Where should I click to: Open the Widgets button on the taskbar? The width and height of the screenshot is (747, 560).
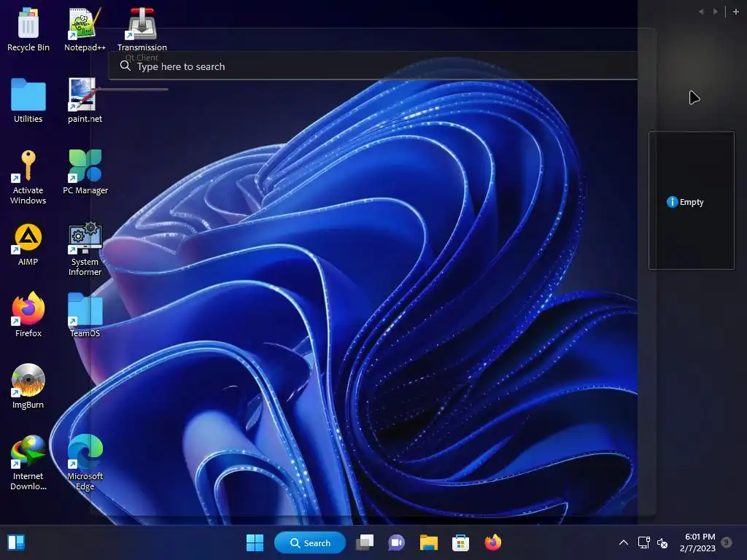[x=16, y=542]
